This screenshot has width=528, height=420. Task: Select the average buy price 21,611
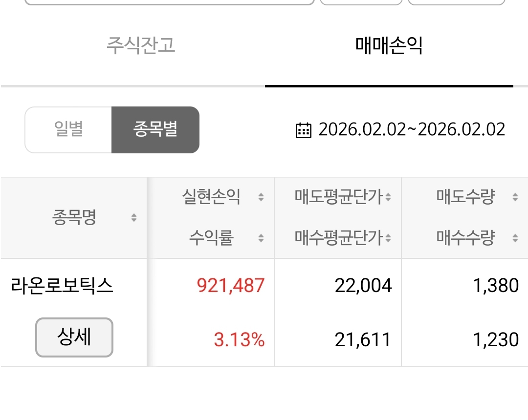point(363,340)
